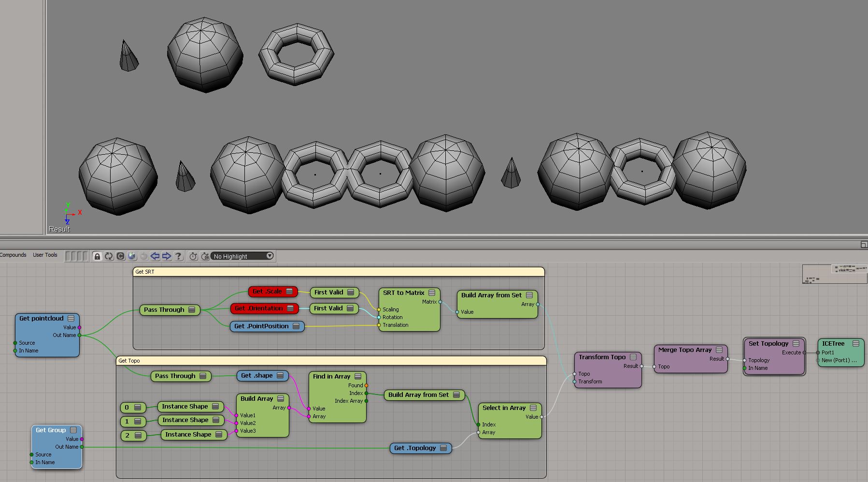This screenshot has height=482, width=868.
Task: Toggle the Merge Topo Array node view
Action: pyautogui.click(x=719, y=350)
